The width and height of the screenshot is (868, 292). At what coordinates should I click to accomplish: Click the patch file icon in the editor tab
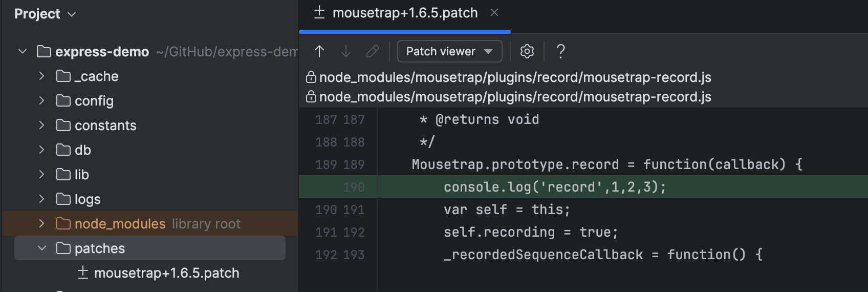(319, 12)
